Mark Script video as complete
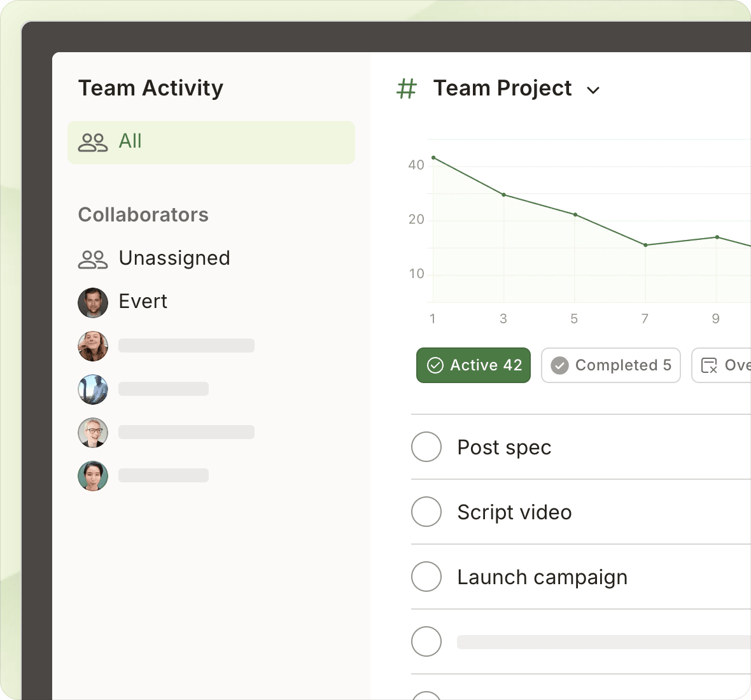Screen dimensions: 751x700 [426, 512]
